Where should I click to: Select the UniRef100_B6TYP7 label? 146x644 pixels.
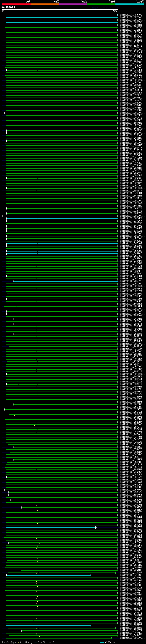coord(131,218)
